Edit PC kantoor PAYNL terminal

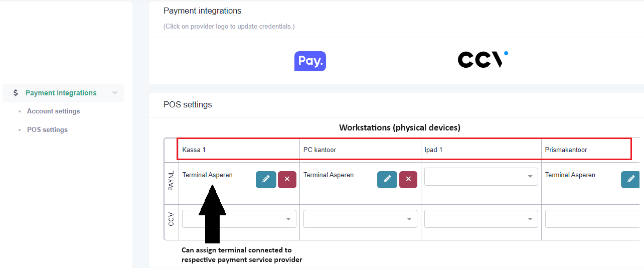387,180
